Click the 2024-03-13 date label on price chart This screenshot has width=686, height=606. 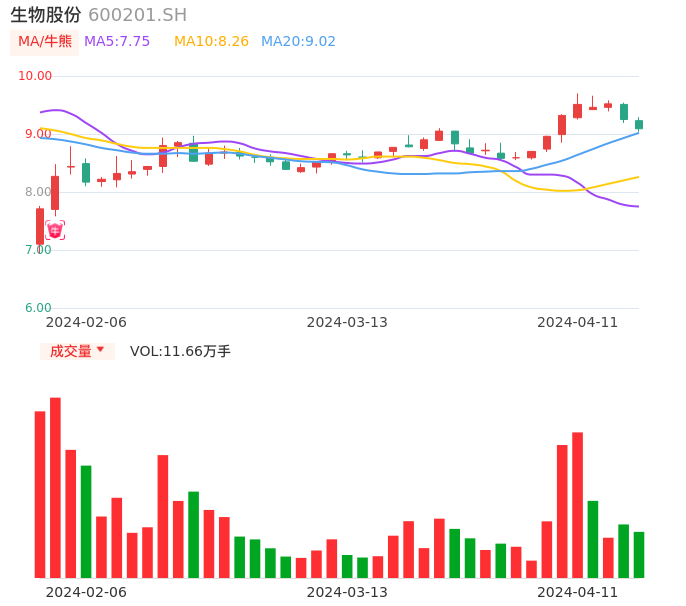pos(347,322)
